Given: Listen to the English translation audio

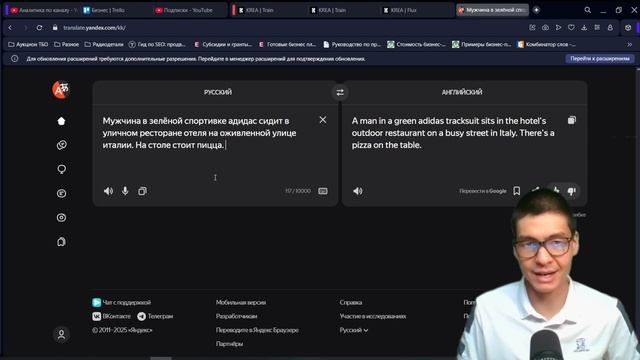Looking at the screenshot, I should click(x=358, y=191).
